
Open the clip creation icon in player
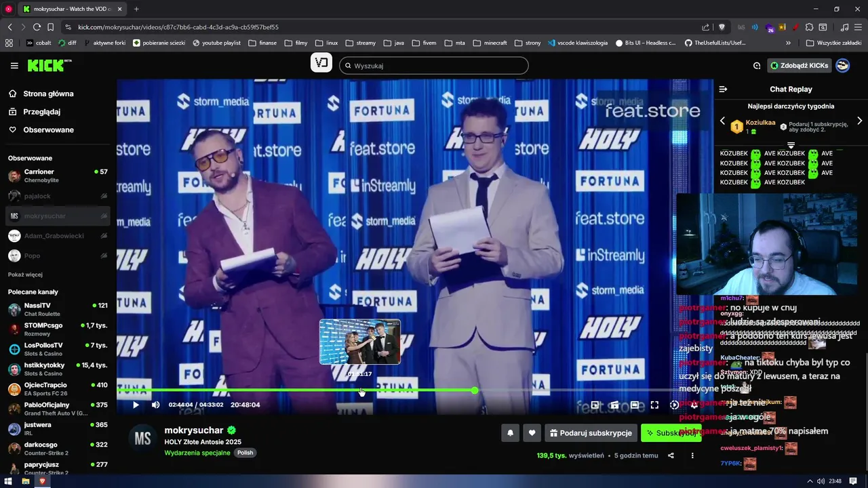(614, 405)
